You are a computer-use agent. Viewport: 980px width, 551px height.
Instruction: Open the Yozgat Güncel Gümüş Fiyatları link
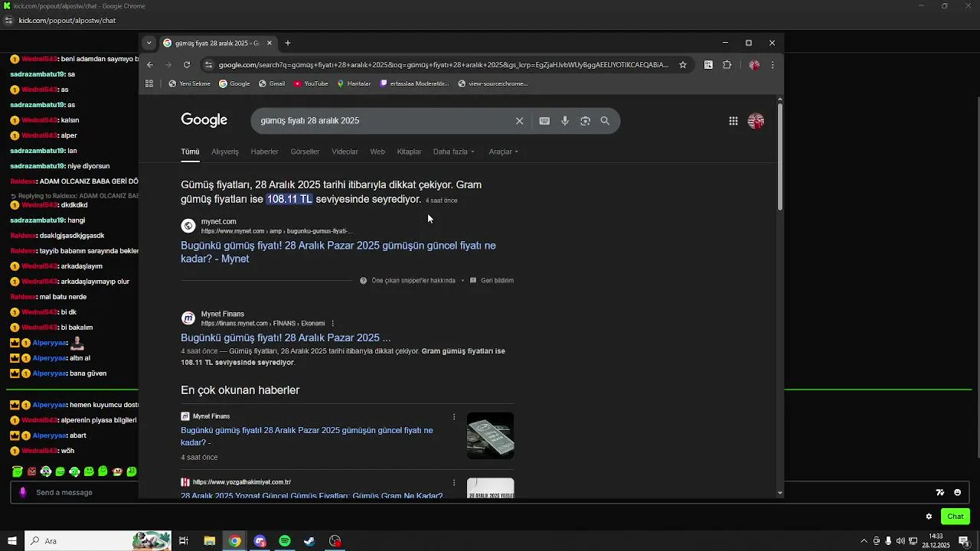pos(312,496)
